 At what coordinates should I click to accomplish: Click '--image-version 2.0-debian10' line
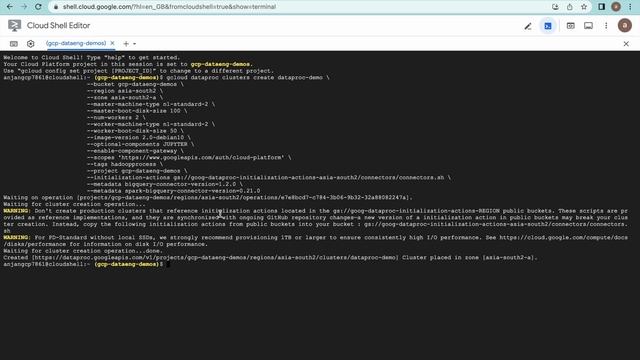[138, 138]
